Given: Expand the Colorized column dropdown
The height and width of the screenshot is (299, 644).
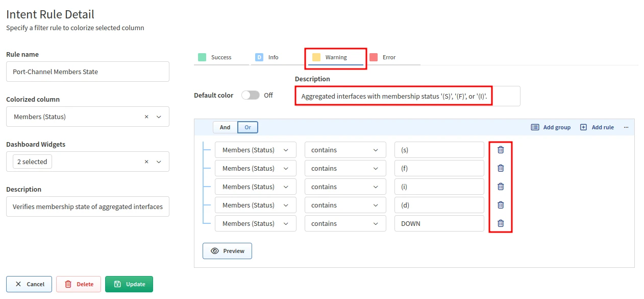Looking at the screenshot, I should click(x=159, y=117).
